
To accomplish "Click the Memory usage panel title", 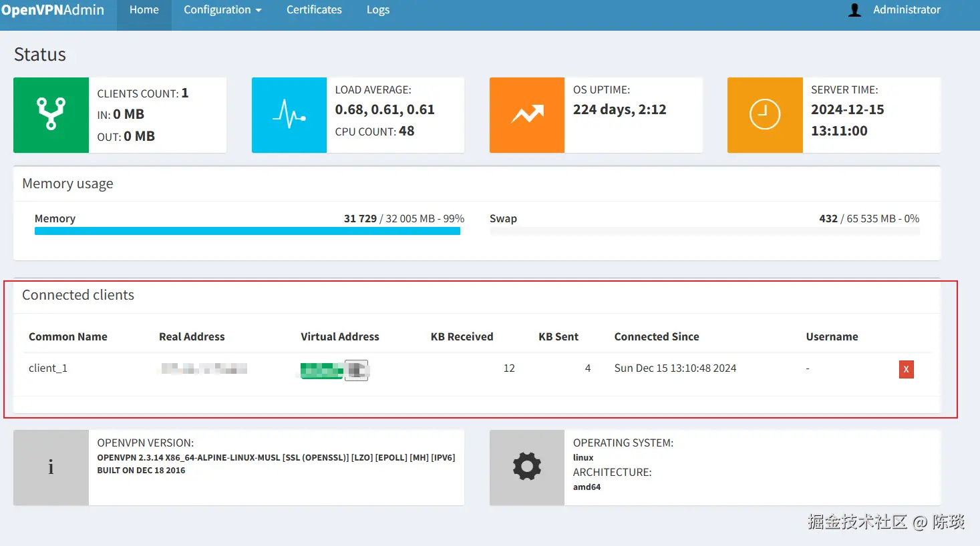I will [67, 184].
